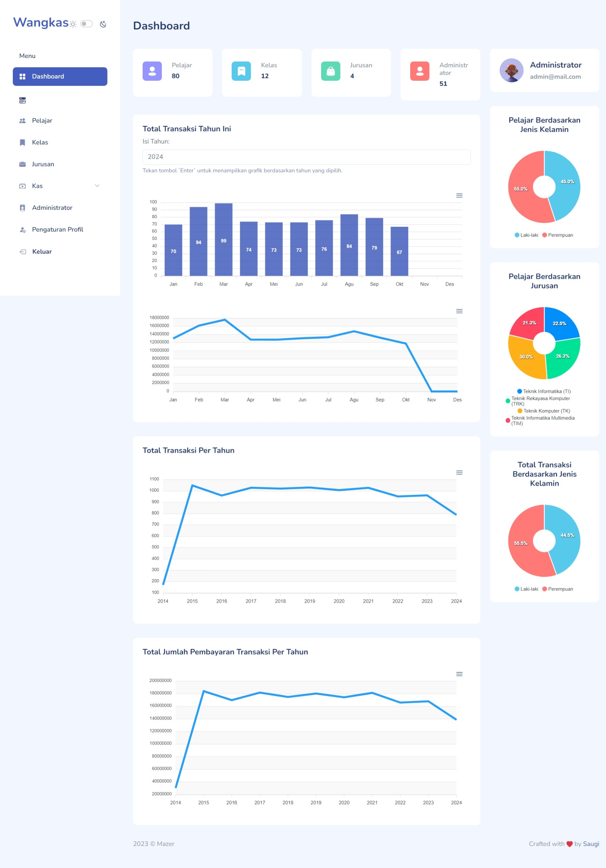Click the Administrator avatar picture
Image resolution: width=606 pixels, height=868 pixels.
[511, 70]
